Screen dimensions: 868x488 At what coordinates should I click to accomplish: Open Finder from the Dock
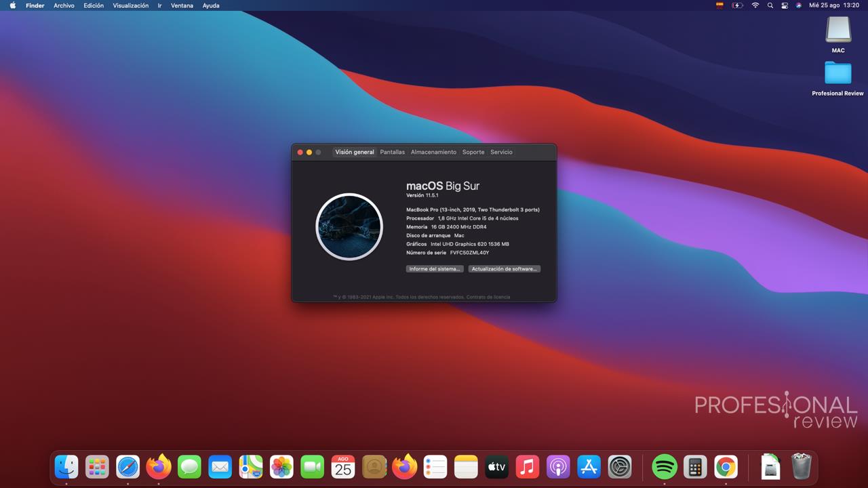[x=66, y=466]
